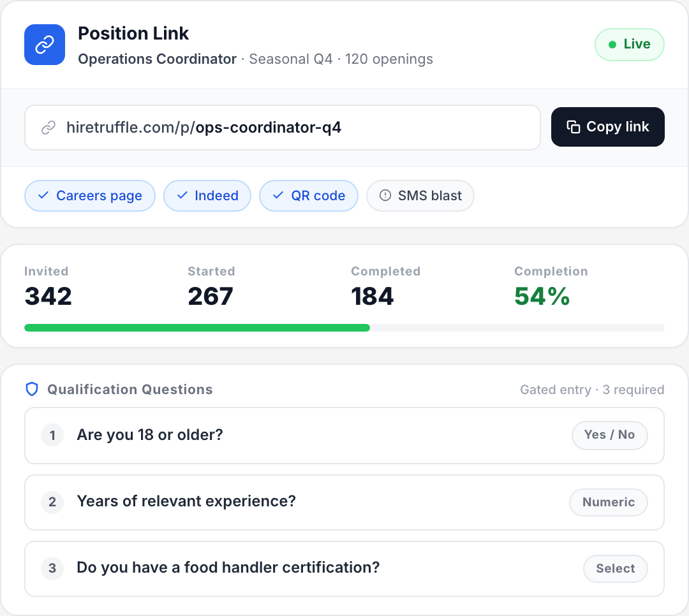Click the Copy link button
689x616 pixels.
pyautogui.click(x=607, y=127)
